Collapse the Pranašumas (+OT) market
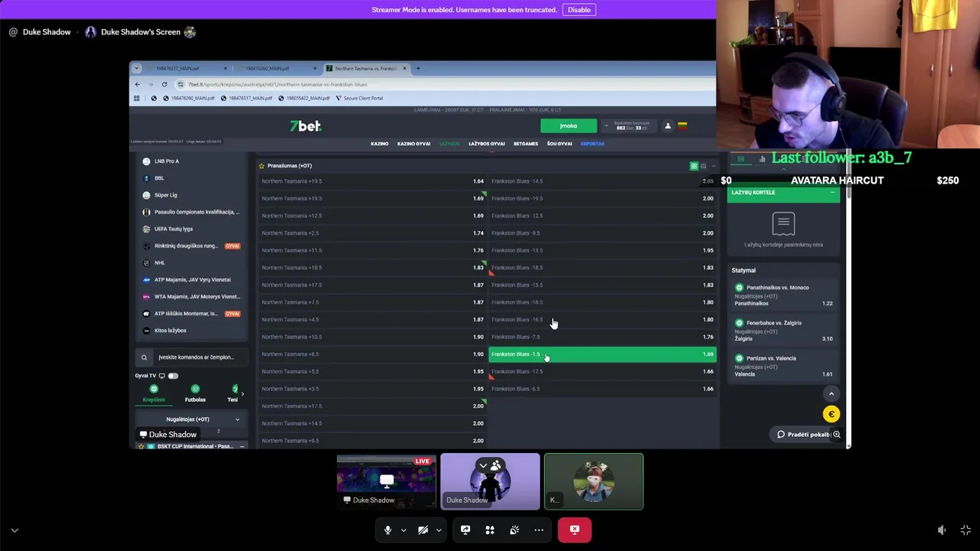Viewport: 980px width, 551px height. point(713,166)
